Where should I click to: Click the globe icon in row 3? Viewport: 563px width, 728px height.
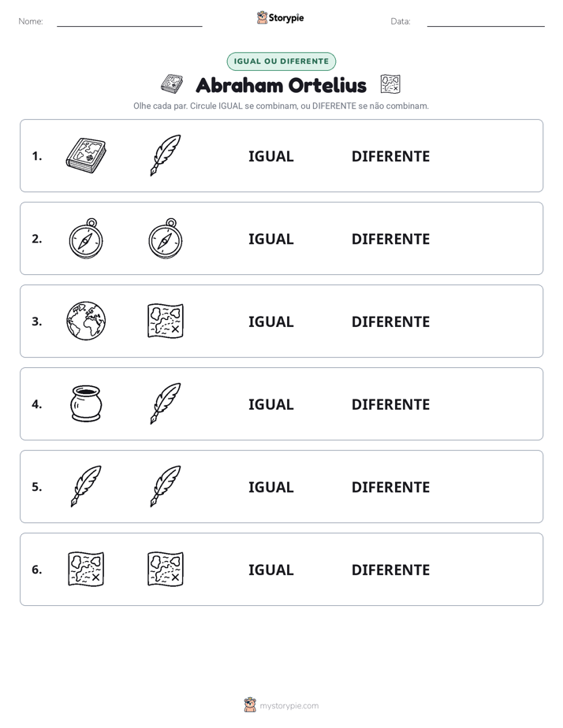(86, 321)
